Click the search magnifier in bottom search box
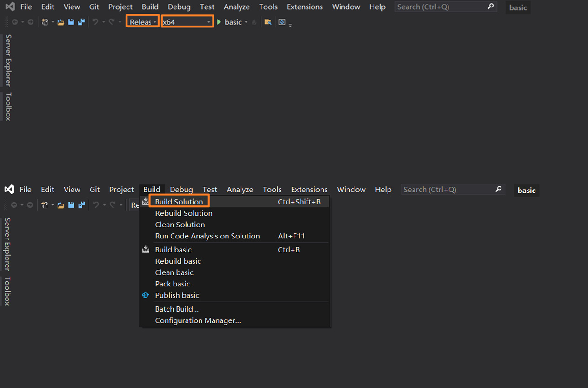 [499, 189]
